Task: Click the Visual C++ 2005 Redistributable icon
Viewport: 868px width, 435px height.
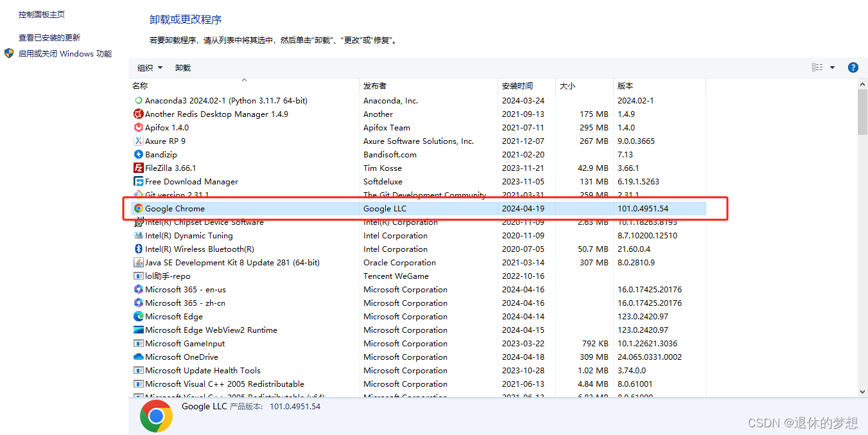Action: pos(138,384)
